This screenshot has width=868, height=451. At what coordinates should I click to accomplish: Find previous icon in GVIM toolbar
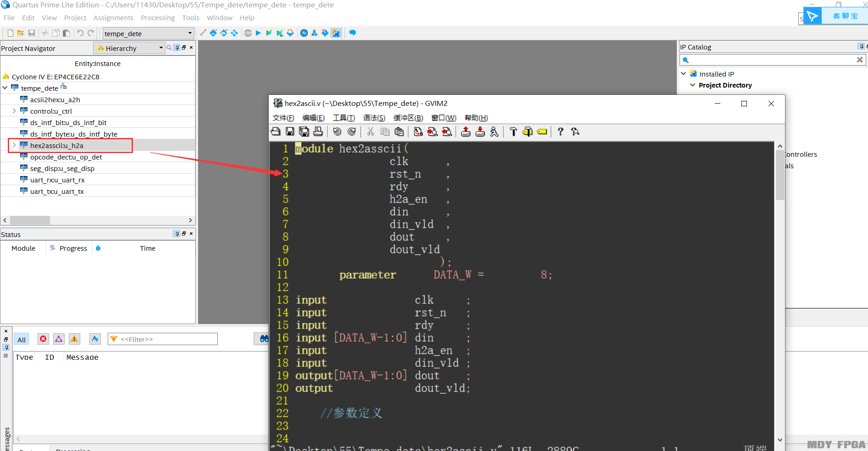[447, 132]
